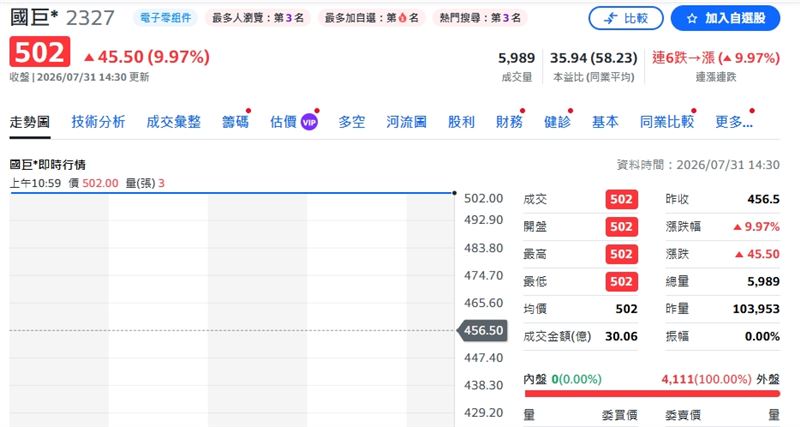Click the 35.94 (58.23) 本益比 figure
This screenshot has width=800, height=427.
tap(593, 58)
